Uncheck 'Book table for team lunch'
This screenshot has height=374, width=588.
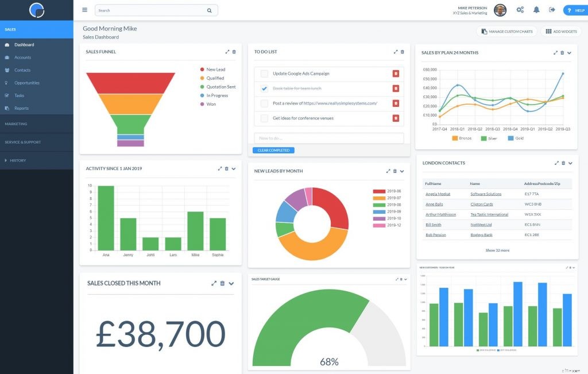click(x=265, y=88)
